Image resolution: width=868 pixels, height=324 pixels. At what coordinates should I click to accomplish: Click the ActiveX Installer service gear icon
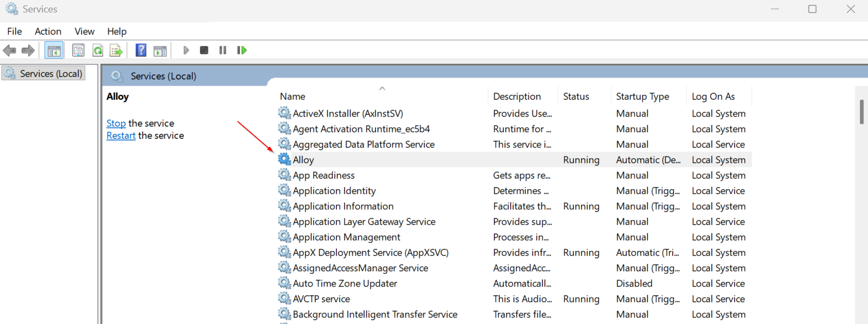[x=284, y=113]
